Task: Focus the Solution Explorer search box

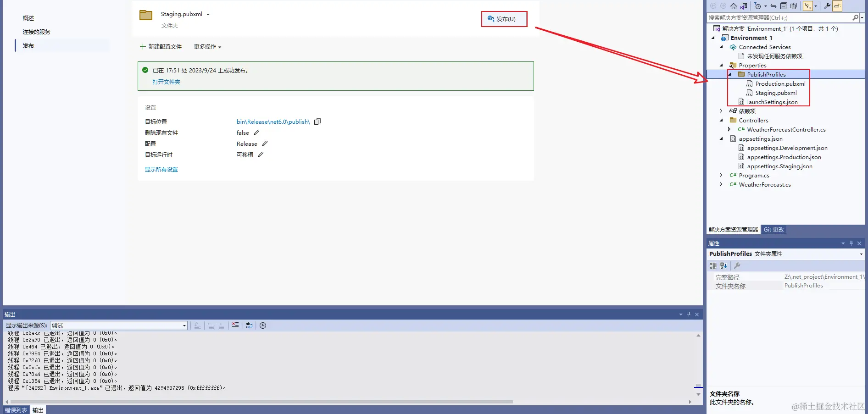Action: tap(779, 17)
